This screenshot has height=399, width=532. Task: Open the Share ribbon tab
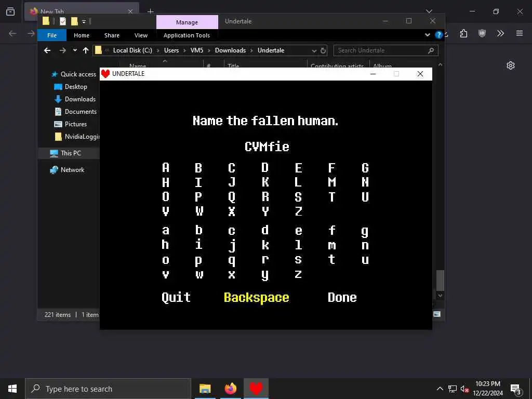click(112, 35)
